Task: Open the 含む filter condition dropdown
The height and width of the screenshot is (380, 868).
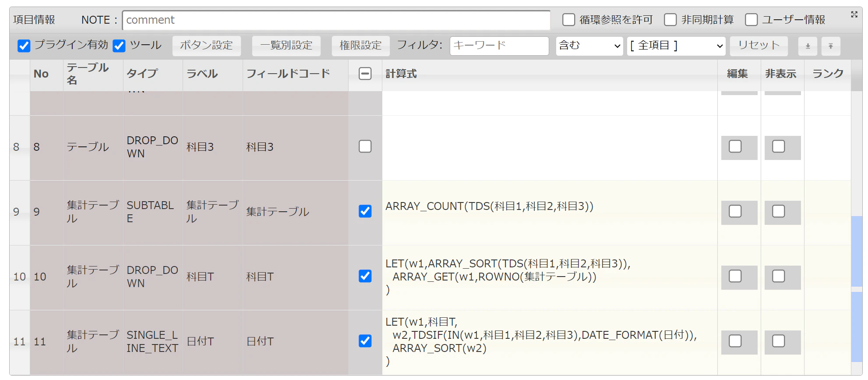Action: pos(589,46)
